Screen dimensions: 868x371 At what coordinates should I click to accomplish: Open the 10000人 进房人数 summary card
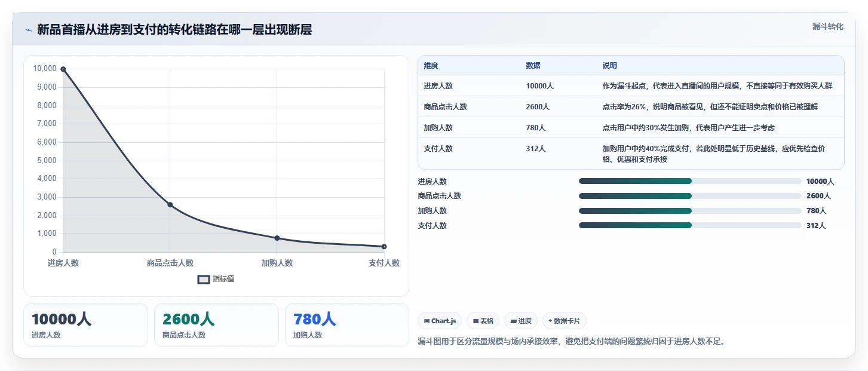(85, 325)
